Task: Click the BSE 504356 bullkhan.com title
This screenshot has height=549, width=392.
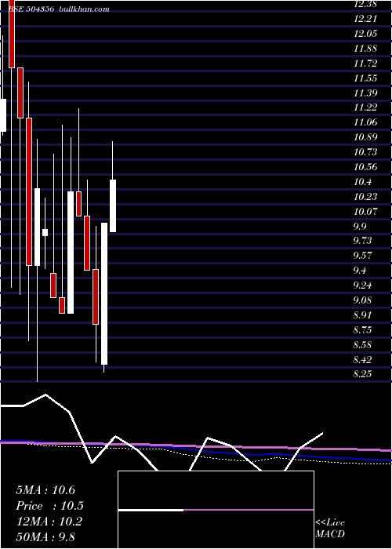Action: coord(59,9)
